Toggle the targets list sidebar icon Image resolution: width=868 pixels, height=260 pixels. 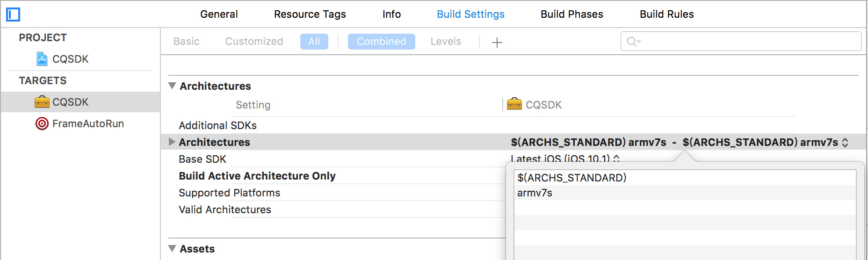(x=13, y=14)
